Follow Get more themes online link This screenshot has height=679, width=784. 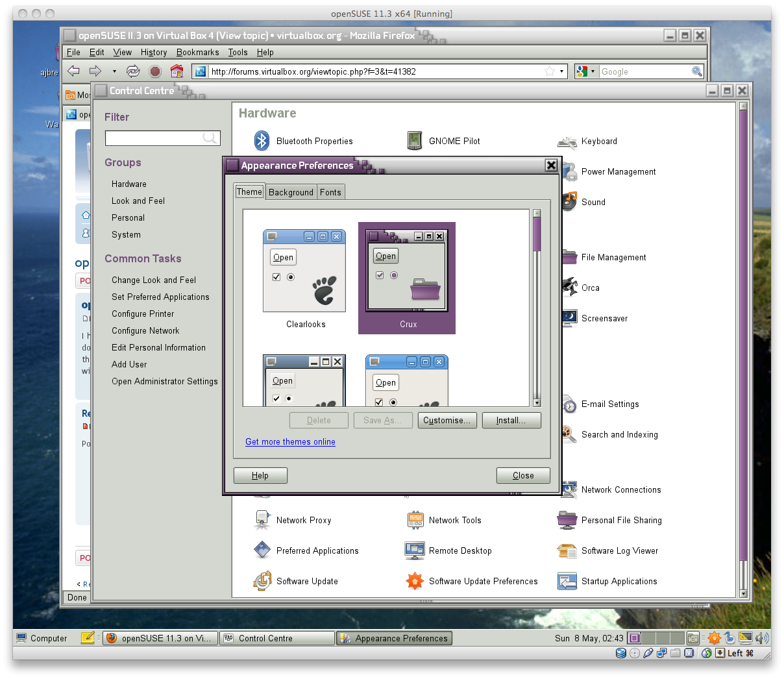(x=290, y=442)
